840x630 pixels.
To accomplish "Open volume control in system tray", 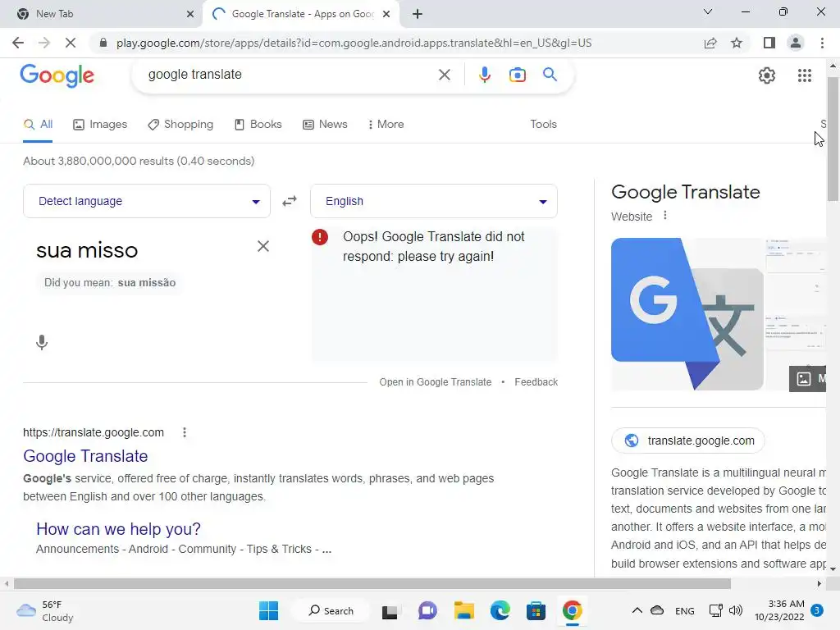I will pos(736,610).
